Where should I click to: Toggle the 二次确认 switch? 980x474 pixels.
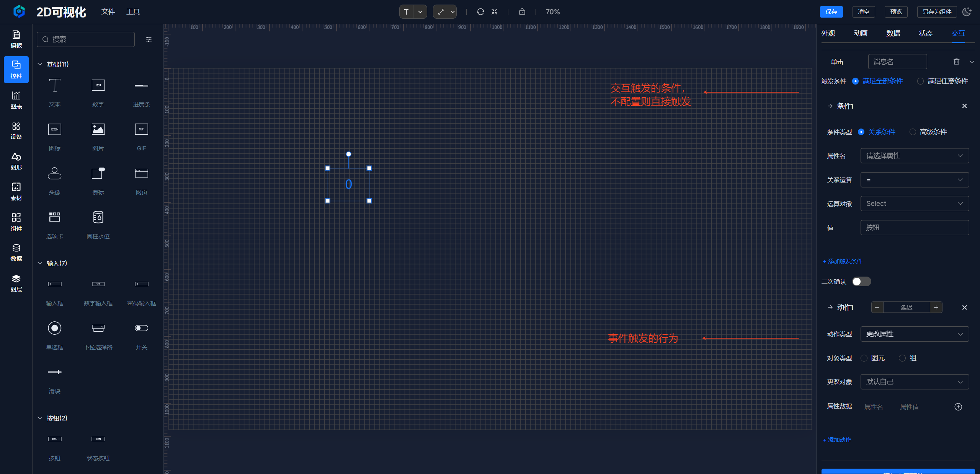tap(861, 282)
